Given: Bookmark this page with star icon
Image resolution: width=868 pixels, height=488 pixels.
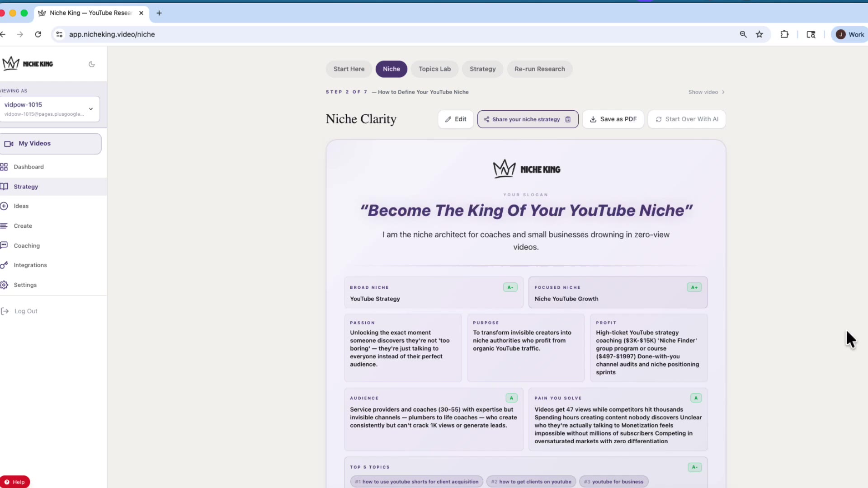Looking at the screenshot, I should [759, 34].
